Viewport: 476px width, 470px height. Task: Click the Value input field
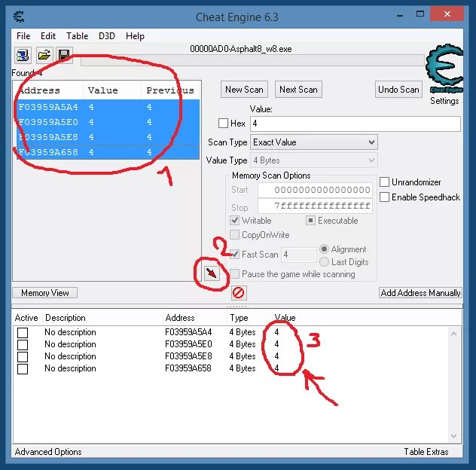355,124
